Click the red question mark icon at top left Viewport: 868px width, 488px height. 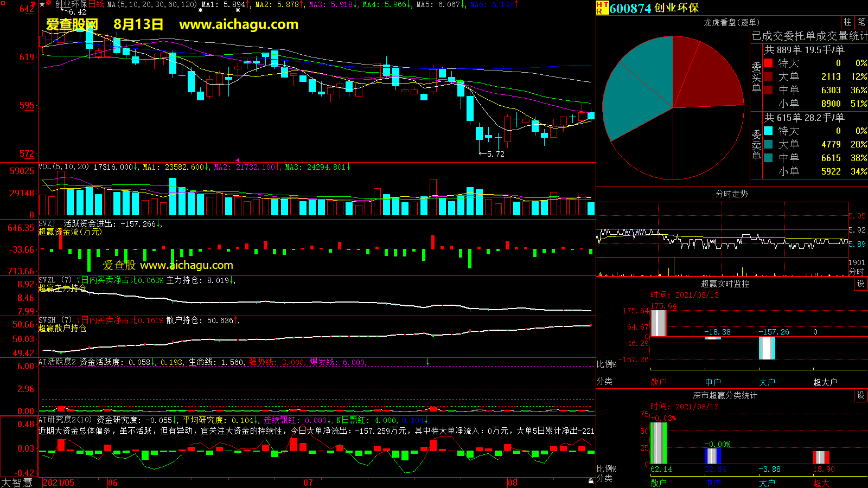34,4
